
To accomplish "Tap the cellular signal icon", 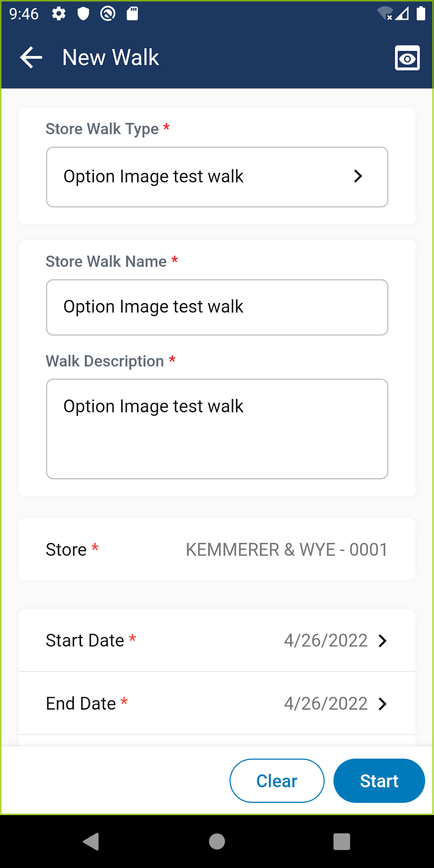I will click(x=403, y=14).
